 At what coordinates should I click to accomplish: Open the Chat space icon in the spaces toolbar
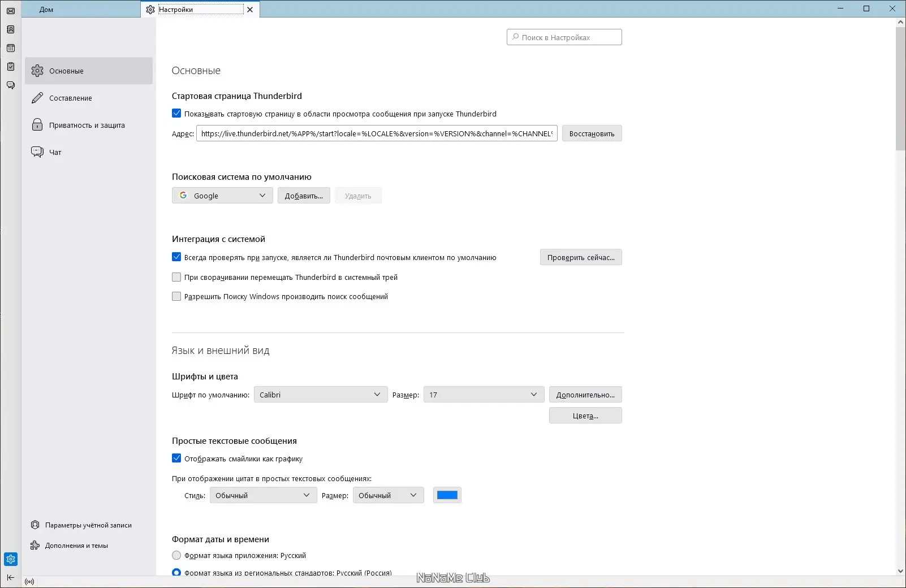pos(10,85)
